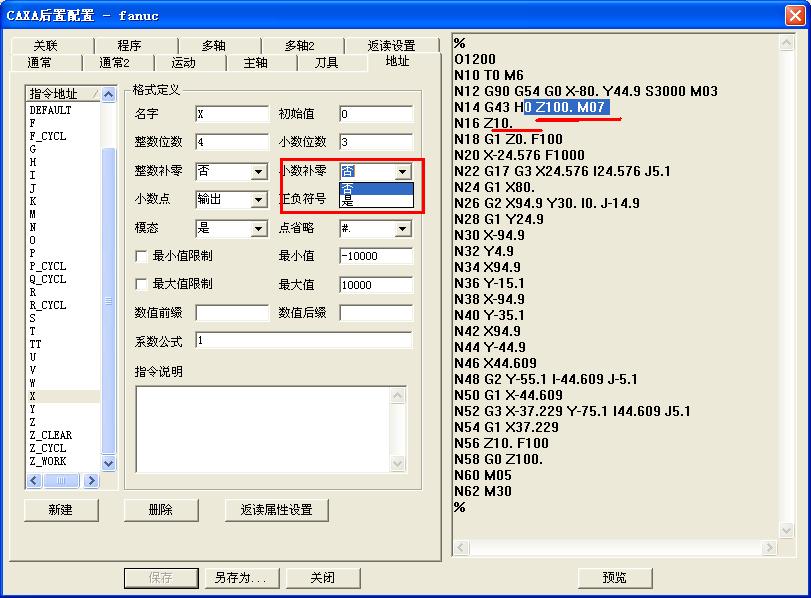Select DEFAULT in the address list
The width and height of the screenshot is (811, 598).
[50, 110]
